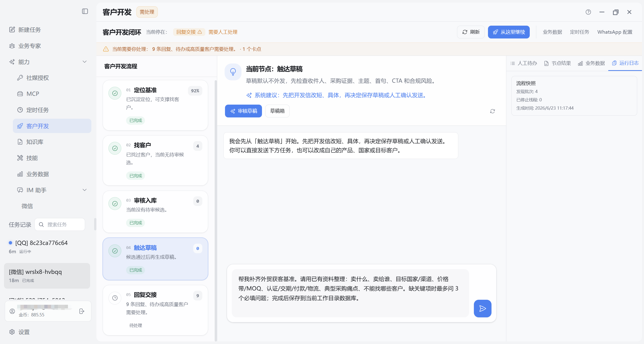
Task: Focus the 搜索任务 search field
Action: (x=60, y=225)
